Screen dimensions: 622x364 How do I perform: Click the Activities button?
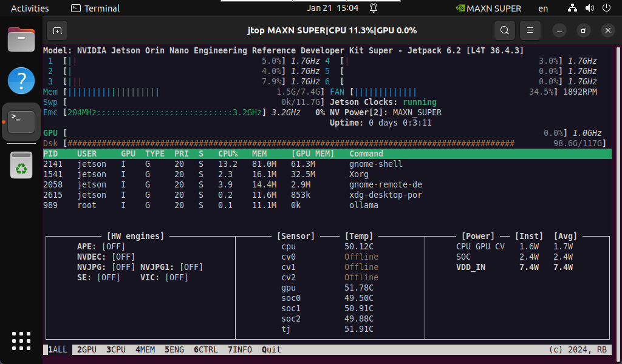29,8
